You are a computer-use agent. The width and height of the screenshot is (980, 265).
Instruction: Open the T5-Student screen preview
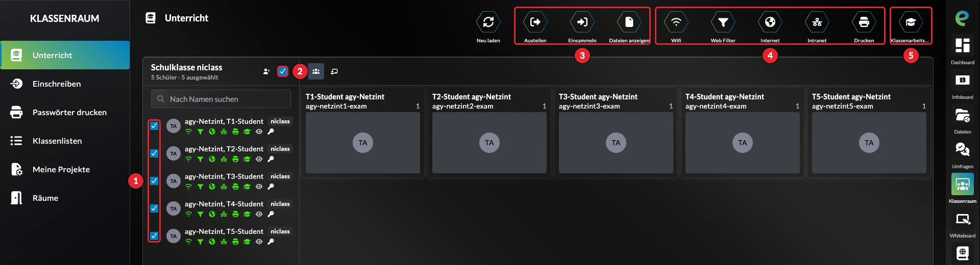coord(869,143)
